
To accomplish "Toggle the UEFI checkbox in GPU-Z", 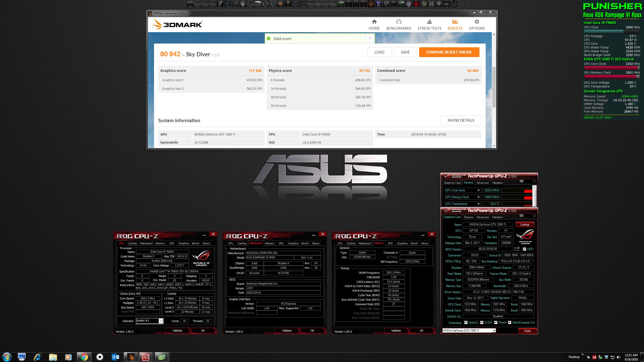I will pos(524,249).
